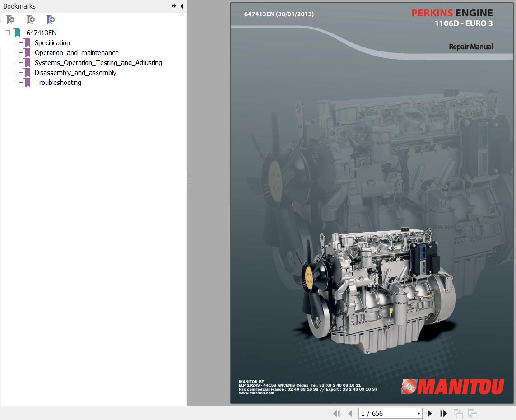
Task: Click the '1106D - EURO 3' model text
Action: 464,23
